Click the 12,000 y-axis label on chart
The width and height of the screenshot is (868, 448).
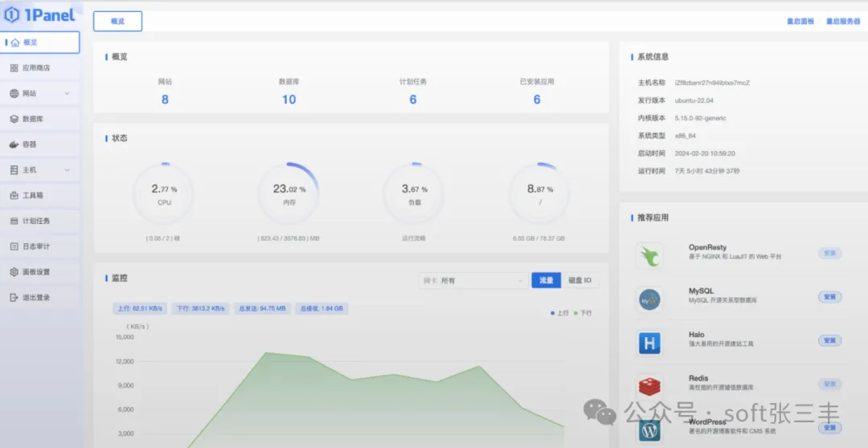tap(125, 361)
